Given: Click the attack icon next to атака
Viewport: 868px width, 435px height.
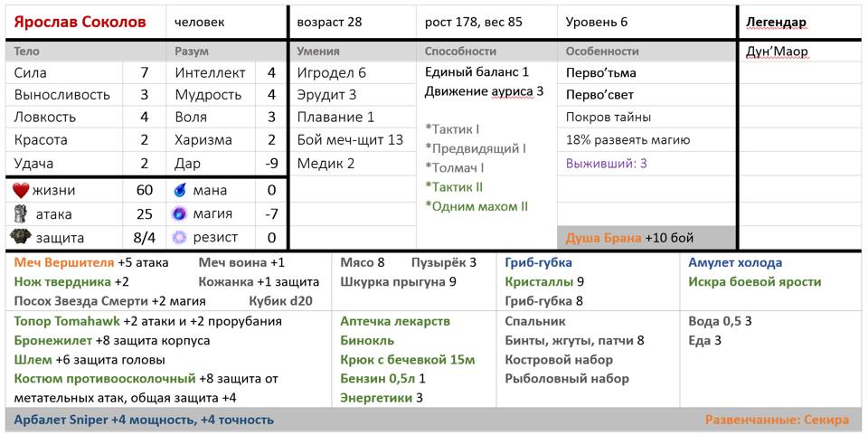Looking at the screenshot, I should tap(22, 214).
